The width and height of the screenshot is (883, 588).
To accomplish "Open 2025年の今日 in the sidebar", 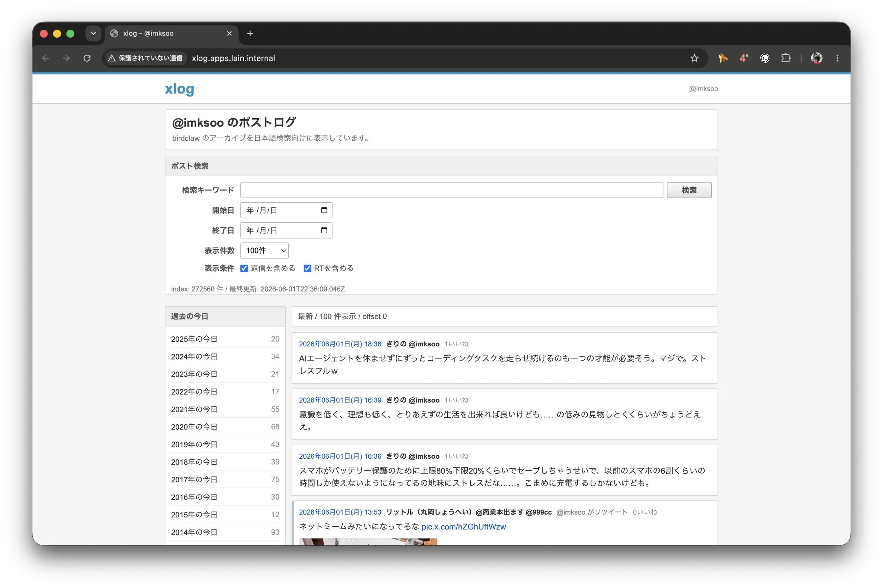I will tap(225, 339).
